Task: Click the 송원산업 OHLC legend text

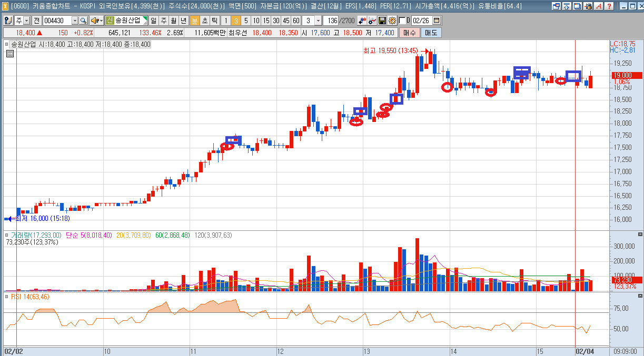Action: [81, 44]
